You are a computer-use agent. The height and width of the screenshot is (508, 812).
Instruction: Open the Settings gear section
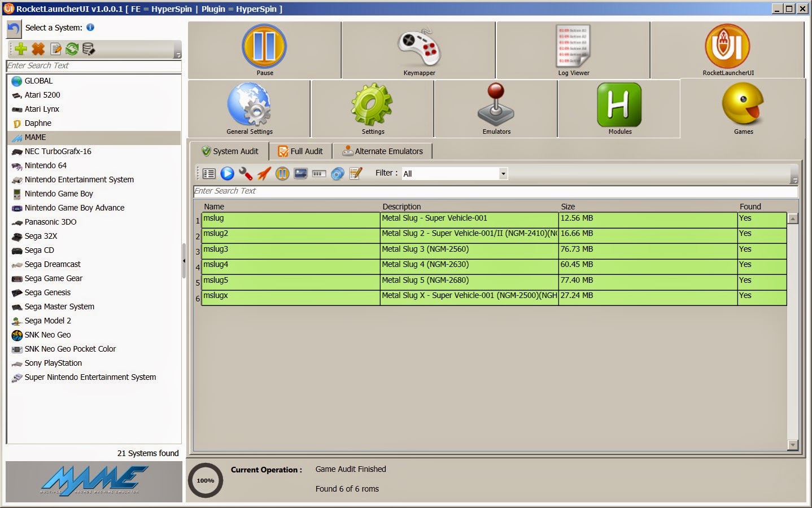[x=373, y=109]
